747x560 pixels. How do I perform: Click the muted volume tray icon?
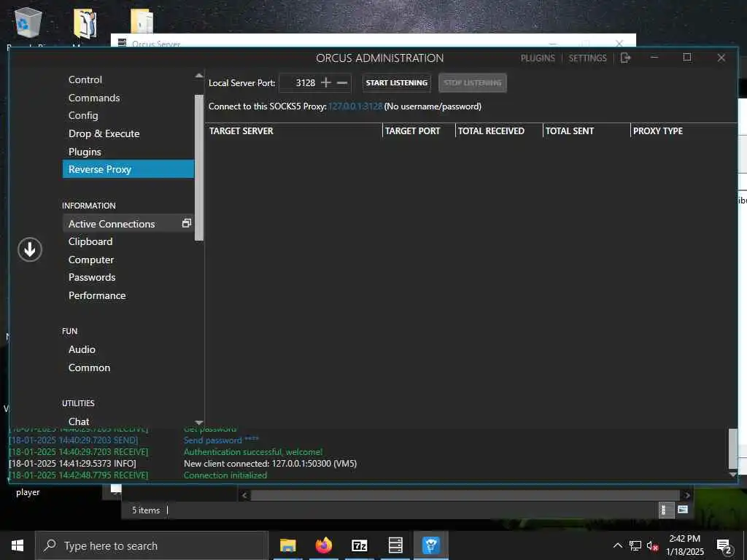click(x=652, y=545)
